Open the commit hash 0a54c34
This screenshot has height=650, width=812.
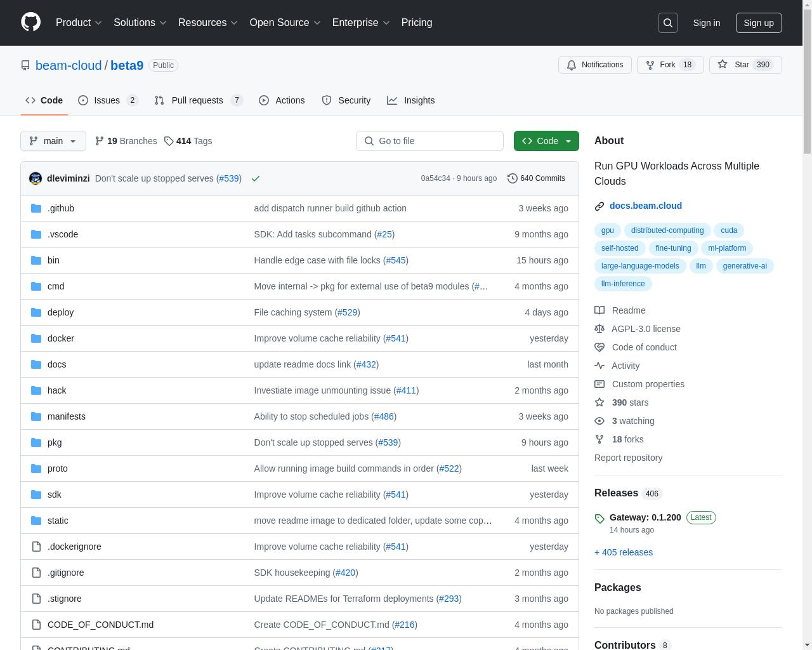tap(435, 178)
